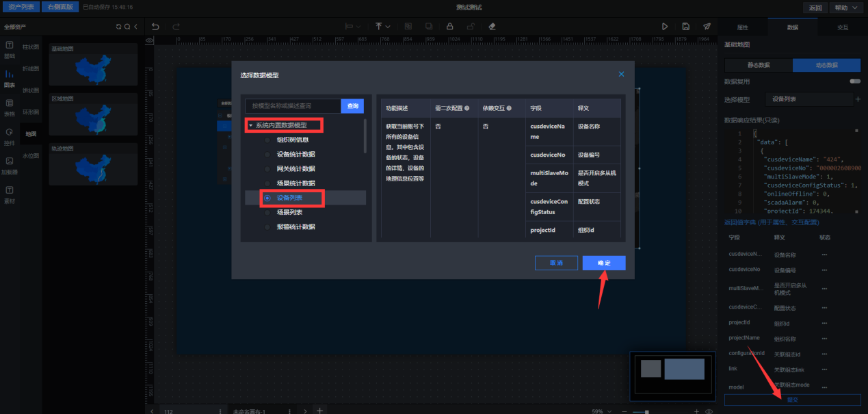Select the 场景列表 radio option
This screenshot has width=868, height=414.
tap(267, 213)
